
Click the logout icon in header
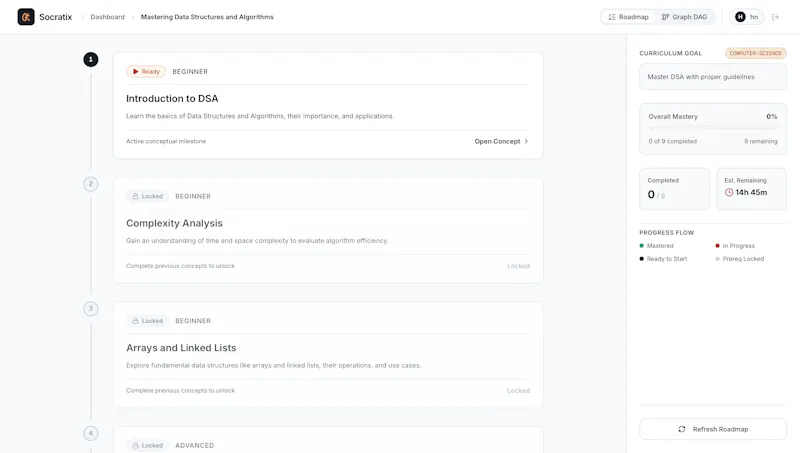(x=776, y=17)
